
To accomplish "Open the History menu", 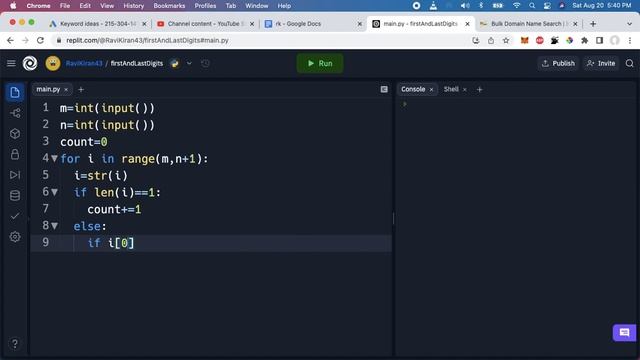I will pos(133,6).
